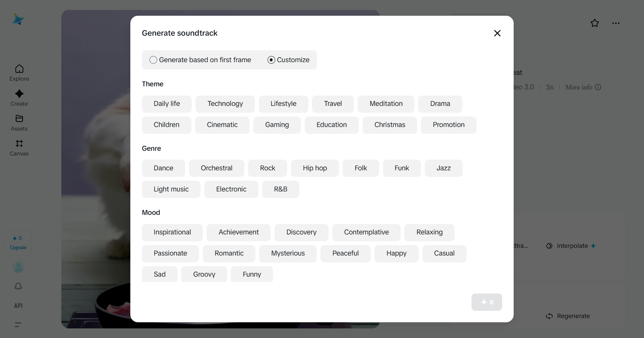
Task: Select the Customize radio option
Action: point(271,60)
